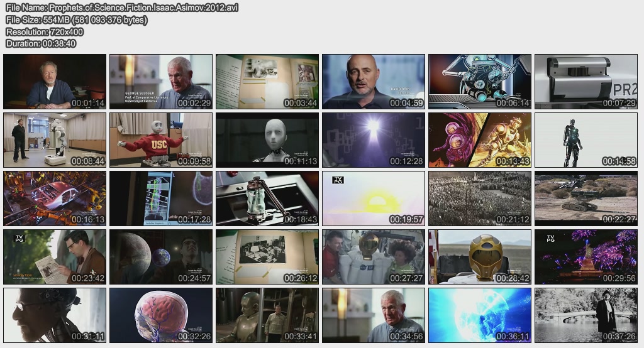Screen dimensions: 644x348
Task: Open the older man interview frame 00:34:56
Action: (x=374, y=315)
